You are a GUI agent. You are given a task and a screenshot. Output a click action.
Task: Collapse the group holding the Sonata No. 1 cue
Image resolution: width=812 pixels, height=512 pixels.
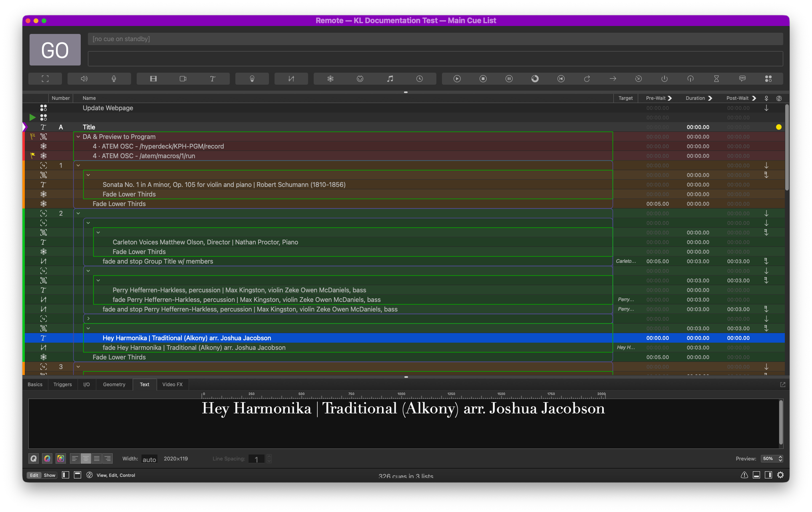click(88, 175)
